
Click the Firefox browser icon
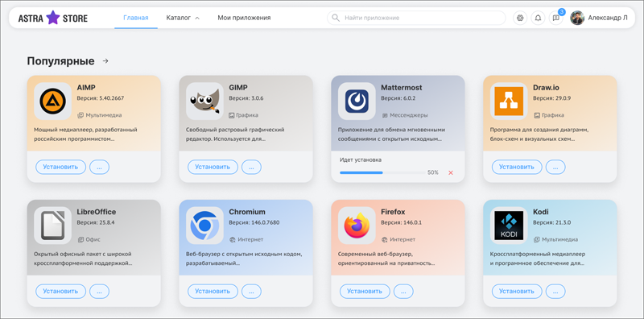[x=357, y=226]
